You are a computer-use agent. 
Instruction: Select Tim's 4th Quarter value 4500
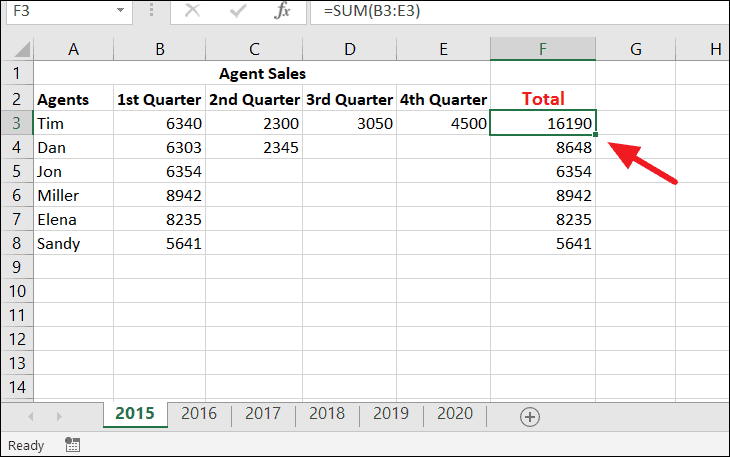(443, 123)
